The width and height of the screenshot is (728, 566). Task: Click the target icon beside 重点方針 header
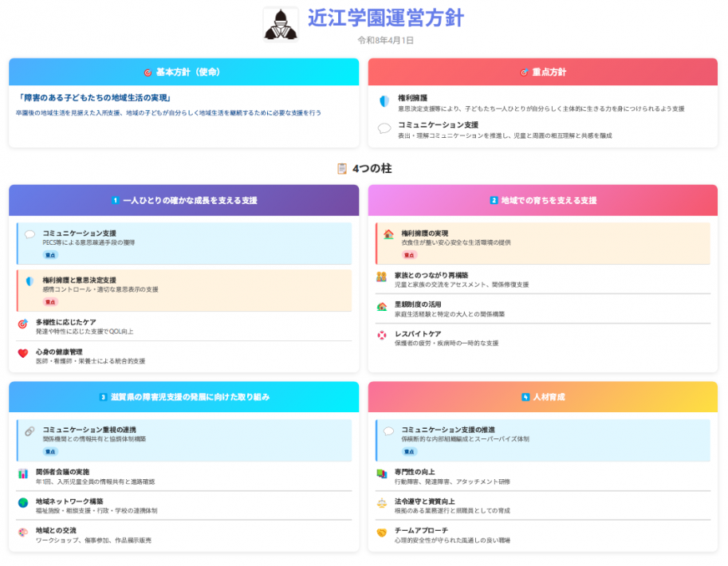point(524,73)
